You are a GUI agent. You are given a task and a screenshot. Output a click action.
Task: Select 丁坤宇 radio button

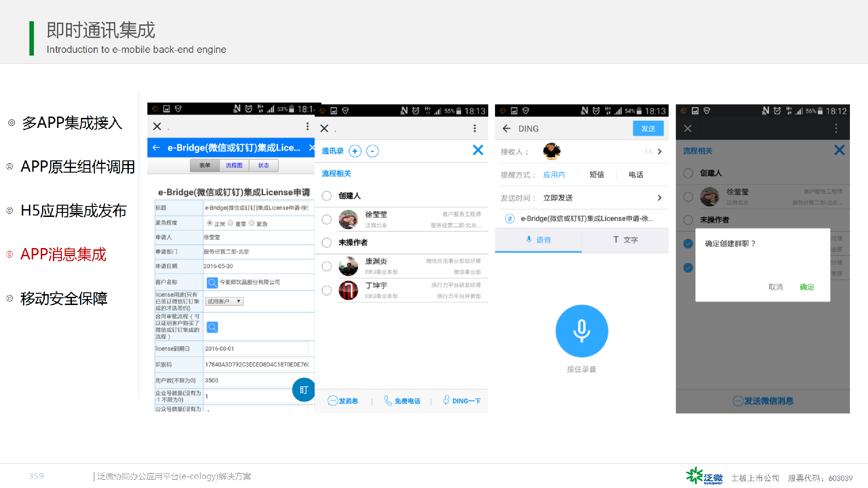(x=326, y=291)
